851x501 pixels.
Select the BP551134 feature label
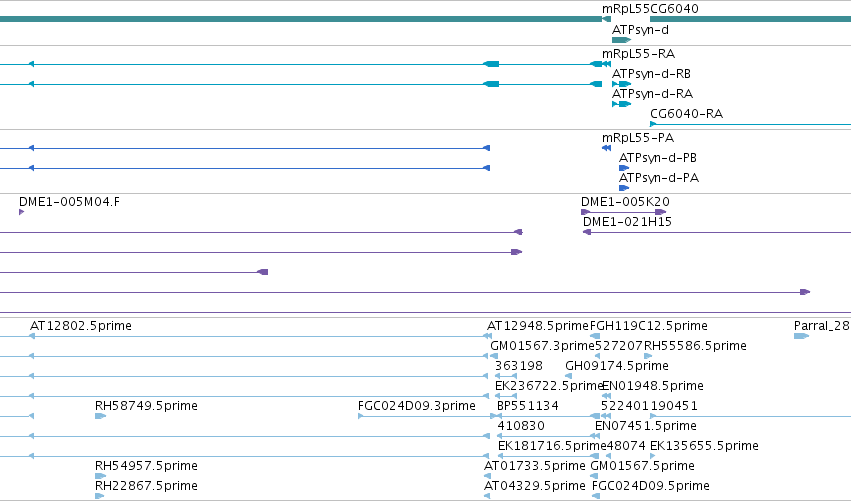pyautogui.click(x=528, y=406)
